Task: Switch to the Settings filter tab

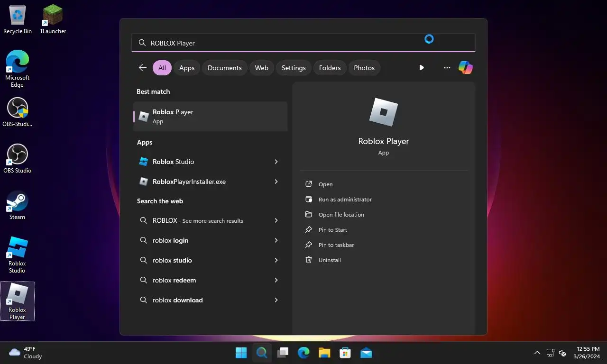Action: [x=294, y=68]
